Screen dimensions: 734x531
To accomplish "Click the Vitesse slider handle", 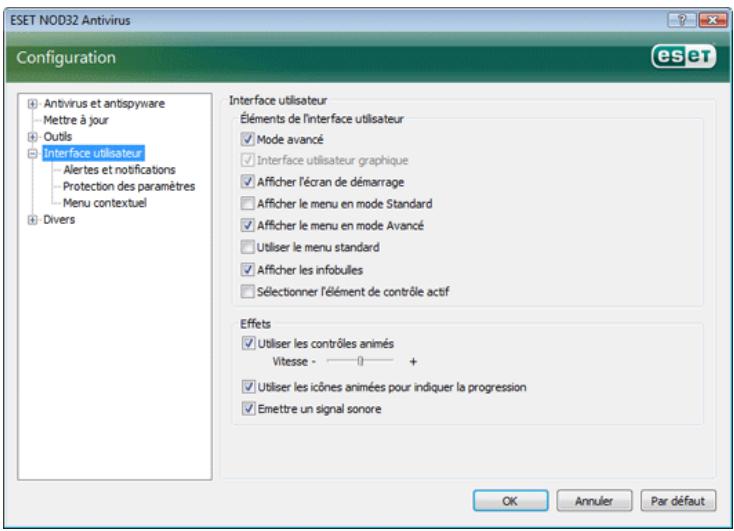I will point(360,361).
